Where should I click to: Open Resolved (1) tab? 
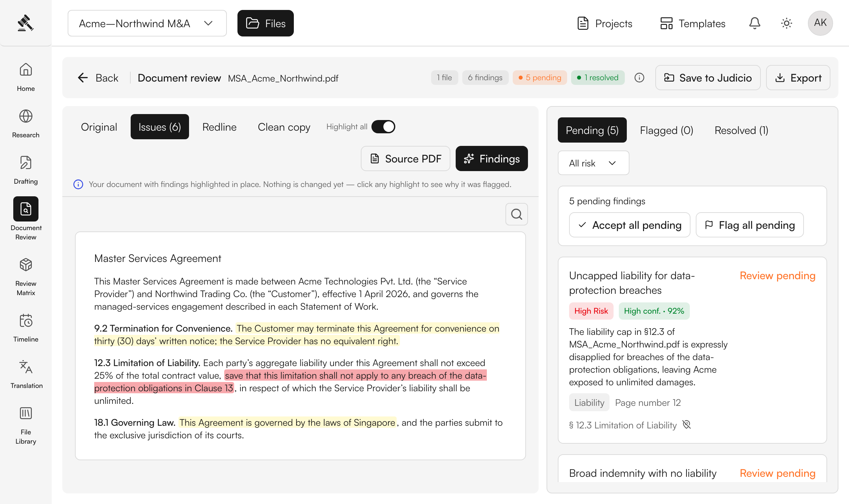[x=741, y=130]
